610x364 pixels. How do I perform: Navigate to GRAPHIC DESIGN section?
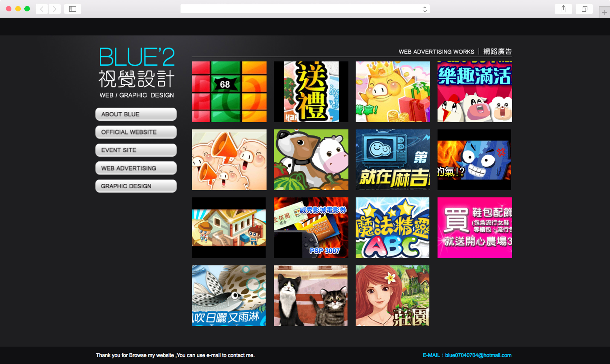tap(136, 186)
